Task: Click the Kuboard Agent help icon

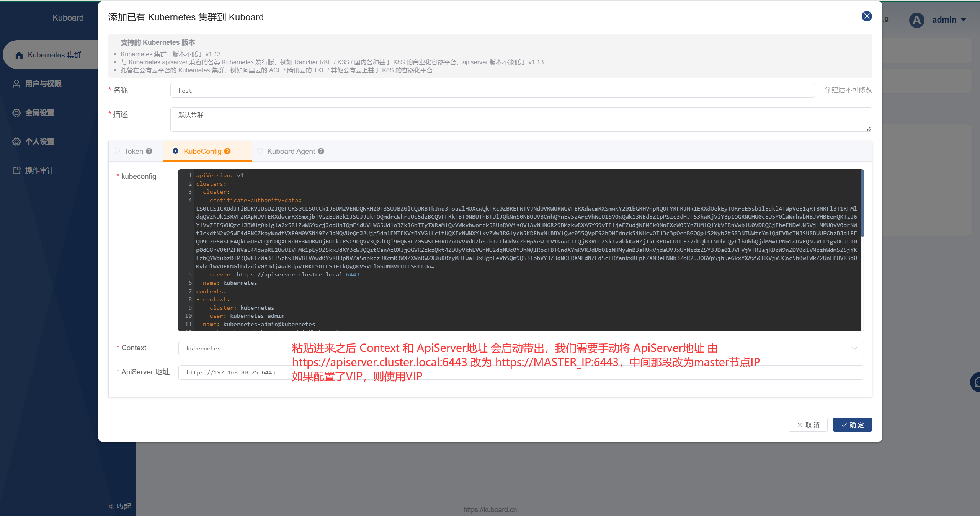Action: (321, 151)
